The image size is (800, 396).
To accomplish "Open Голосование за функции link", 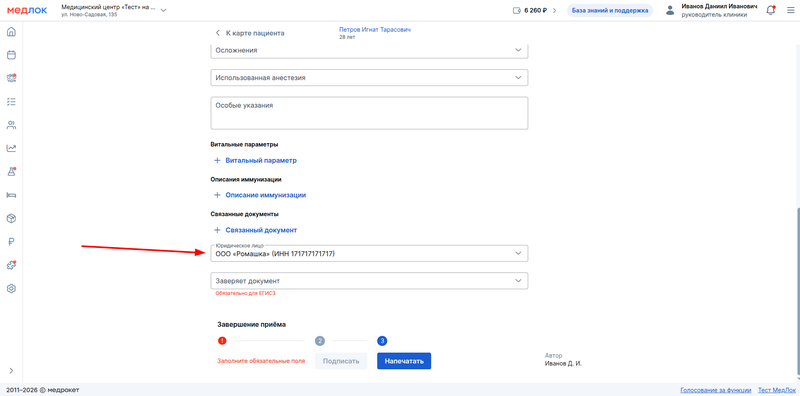I will click(x=715, y=390).
